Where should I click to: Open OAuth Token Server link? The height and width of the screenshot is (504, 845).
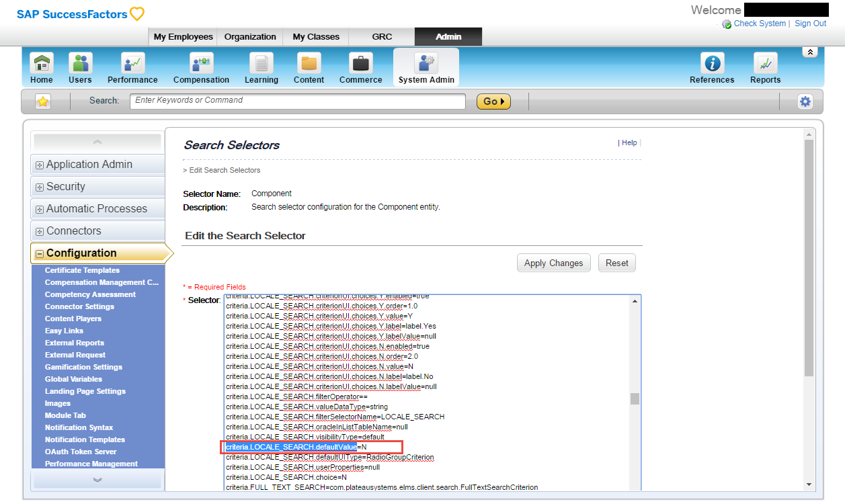[81, 452]
